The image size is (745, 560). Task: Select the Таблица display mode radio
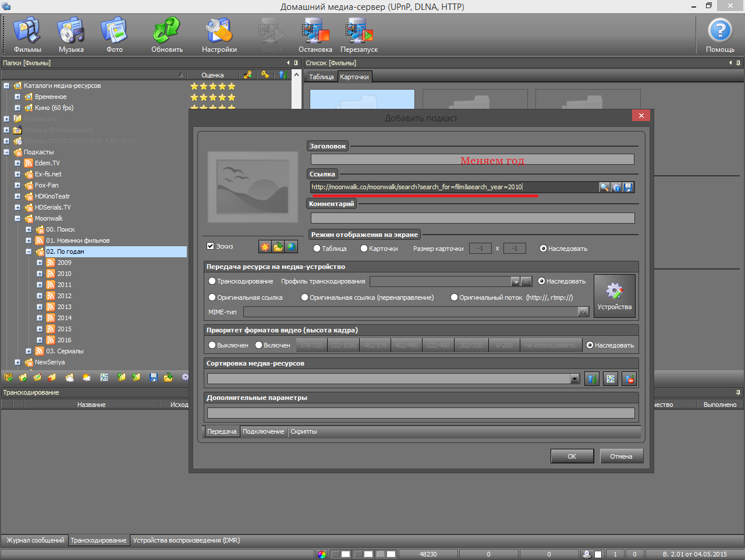coord(317,249)
